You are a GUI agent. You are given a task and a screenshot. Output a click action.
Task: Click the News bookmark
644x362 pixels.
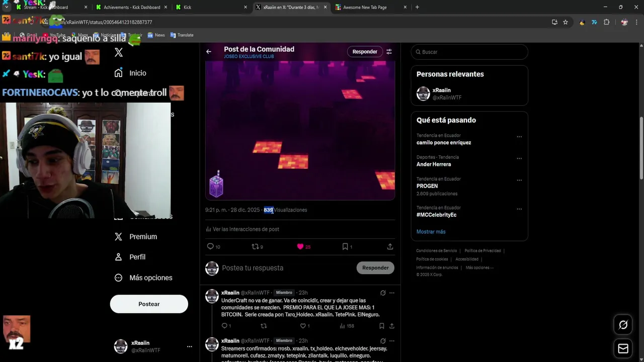pyautogui.click(x=156, y=35)
